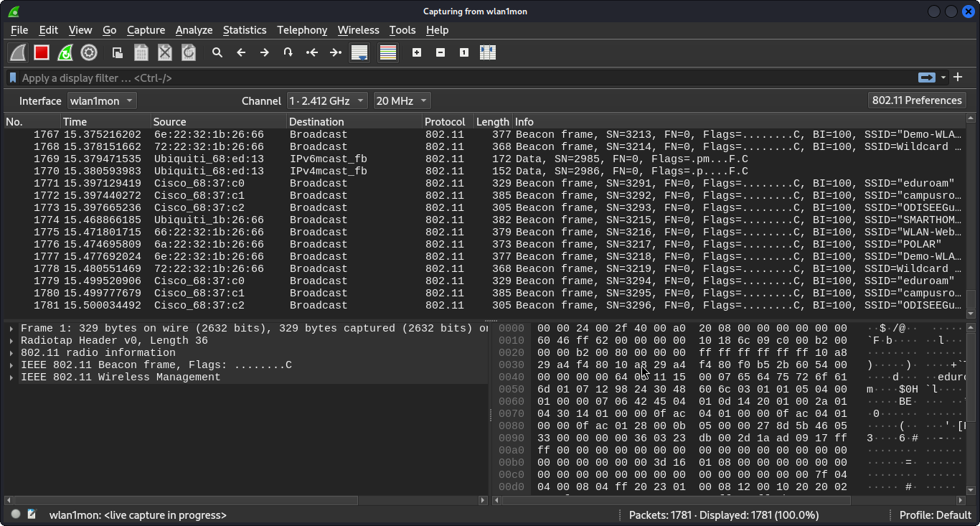
Task: Toggle auto-scroll during live capture
Action: pos(359,52)
